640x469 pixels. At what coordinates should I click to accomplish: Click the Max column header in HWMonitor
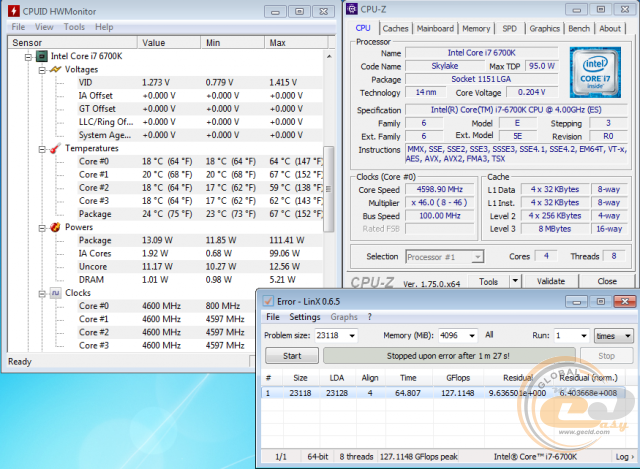point(296,42)
